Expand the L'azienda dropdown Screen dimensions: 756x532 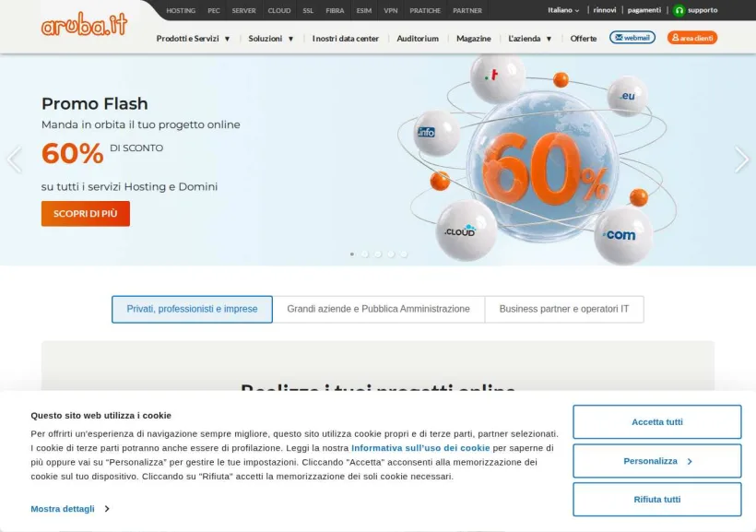click(530, 39)
